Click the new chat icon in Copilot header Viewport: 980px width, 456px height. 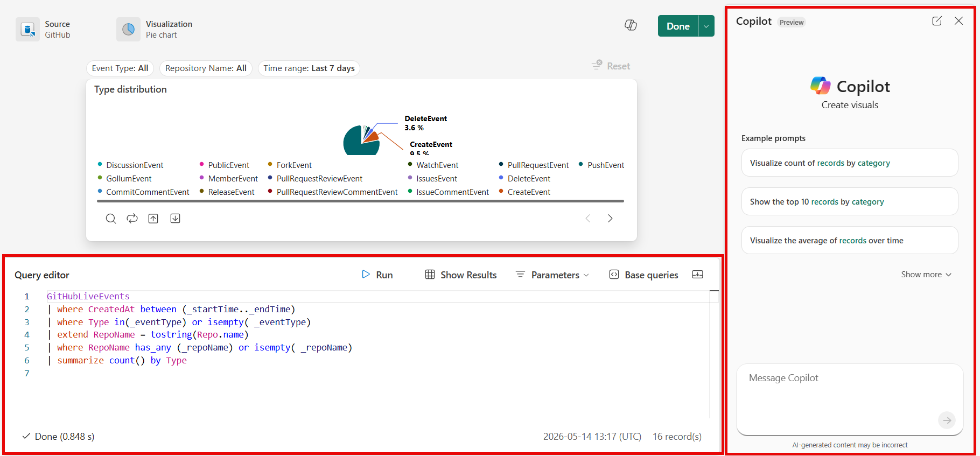937,21
